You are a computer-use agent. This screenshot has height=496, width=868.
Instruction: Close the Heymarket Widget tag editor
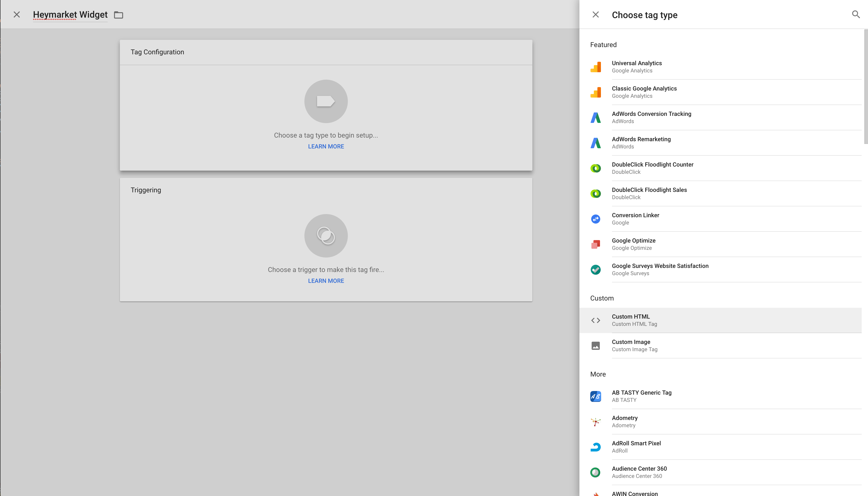point(17,14)
